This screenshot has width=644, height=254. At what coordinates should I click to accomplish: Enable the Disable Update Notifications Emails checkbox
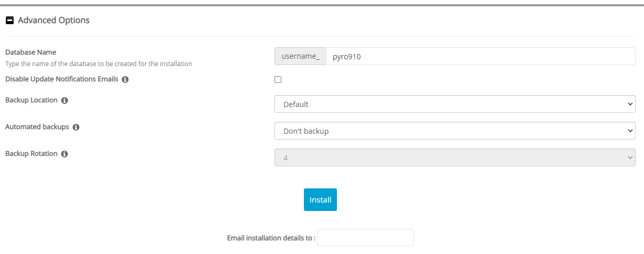(278, 80)
